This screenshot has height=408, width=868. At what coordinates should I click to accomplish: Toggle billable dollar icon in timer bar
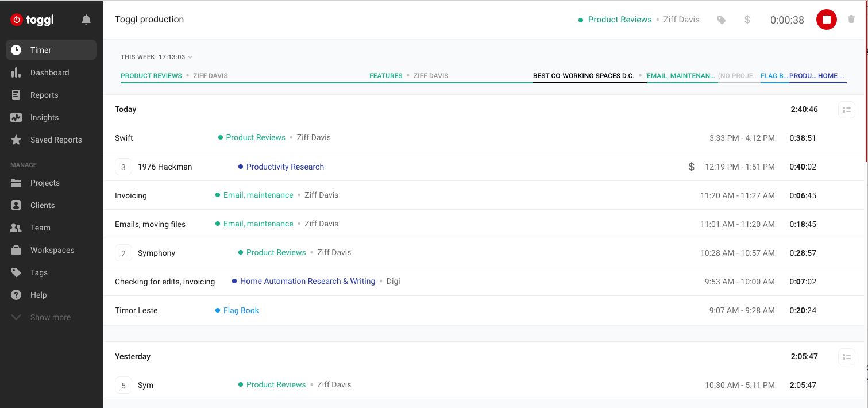point(747,20)
